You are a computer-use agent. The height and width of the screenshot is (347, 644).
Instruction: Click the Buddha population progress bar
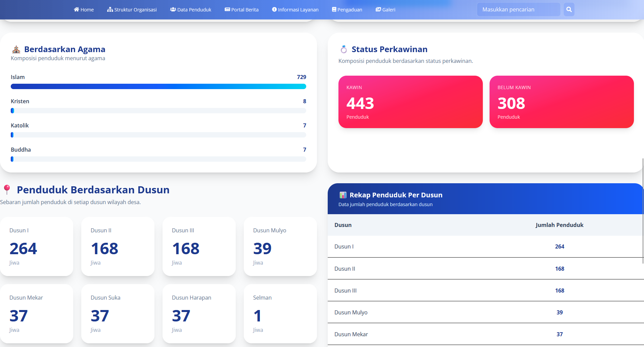158,159
